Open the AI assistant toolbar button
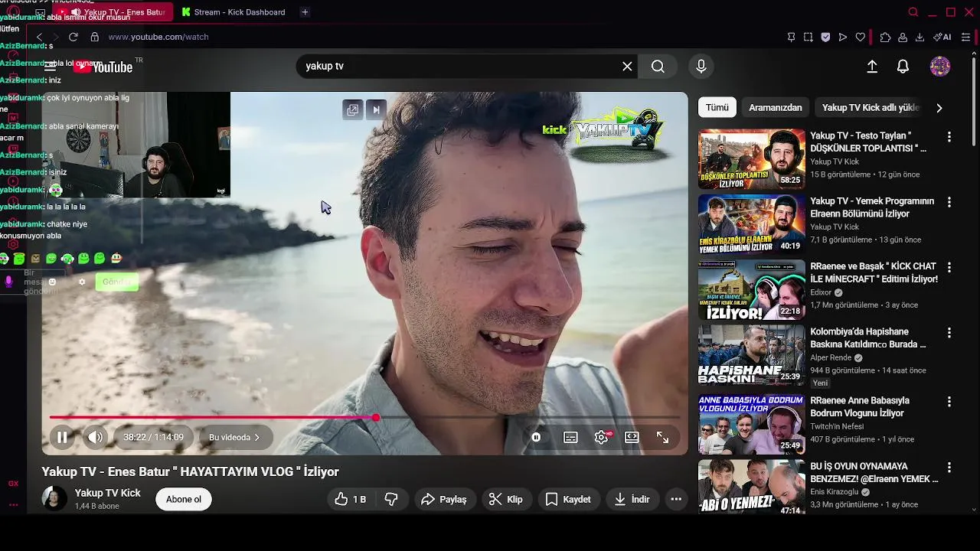The image size is (980, 551). click(x=942, y=37)
